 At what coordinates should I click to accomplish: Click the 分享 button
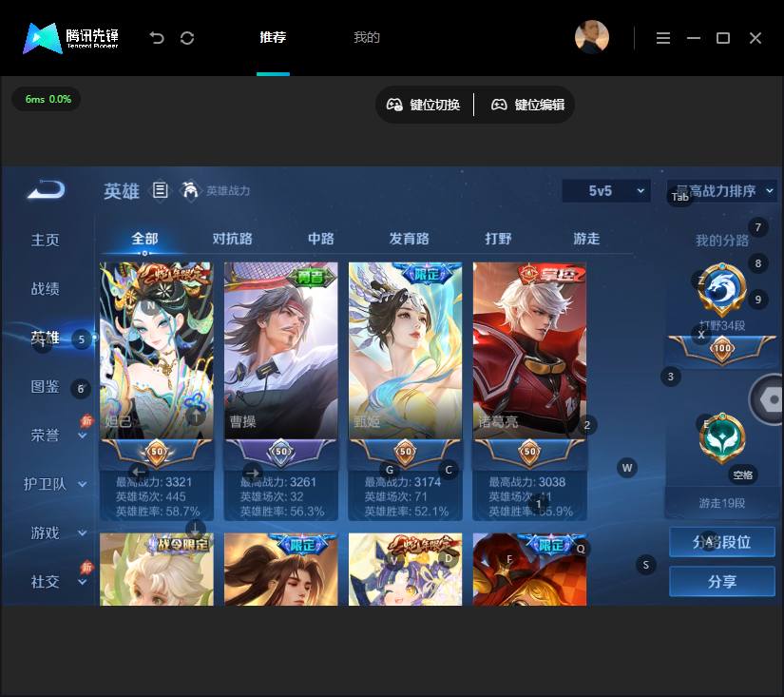pos(722,581)
